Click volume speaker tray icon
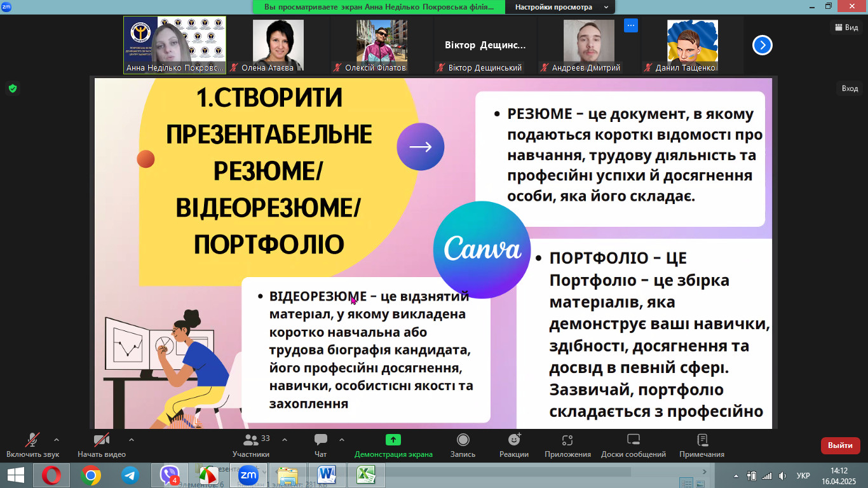The image size is (868, 488). [782, 475]
